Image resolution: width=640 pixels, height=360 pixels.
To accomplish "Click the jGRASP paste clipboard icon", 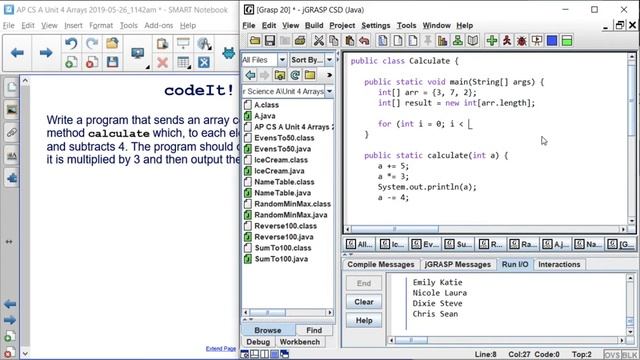I will [349, 40].
